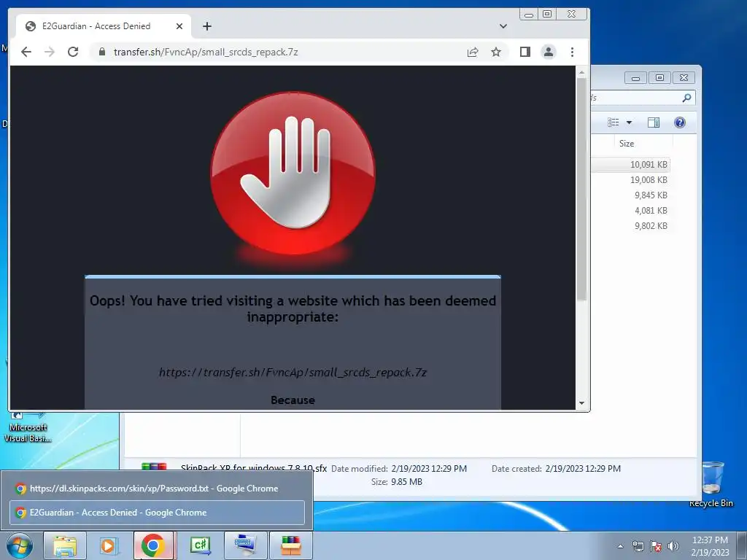Open the Windows Start menu
This screenshot has width=747, height=560.
(20, 545)
